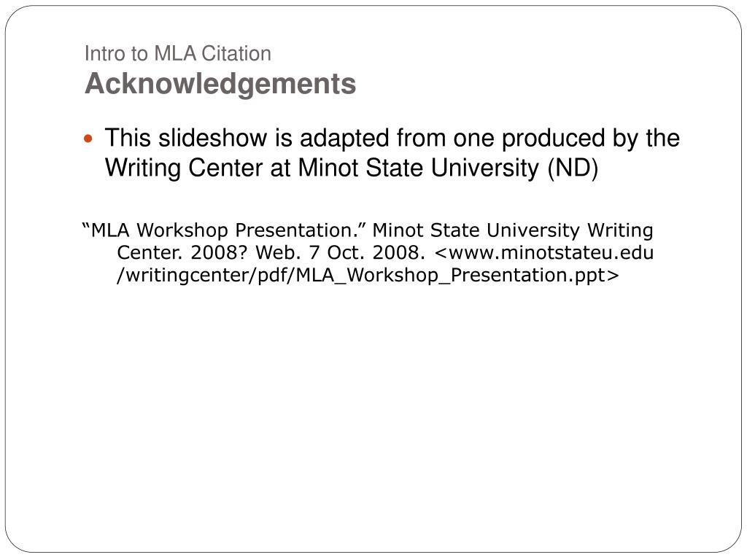Click the Intro to MLA Citation subtitle
Screen dimensions: 747x560
coord(178,53)
